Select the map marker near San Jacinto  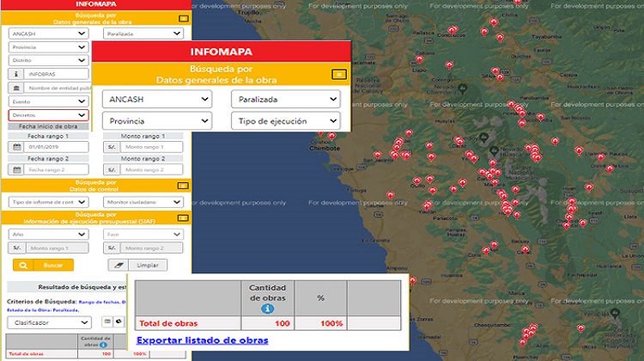coord(378,155)
